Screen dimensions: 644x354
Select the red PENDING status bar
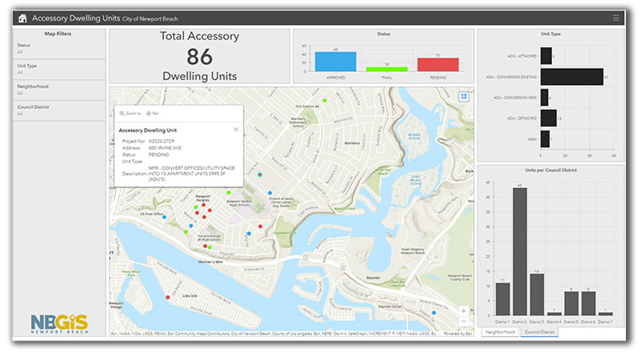point(437,64)
